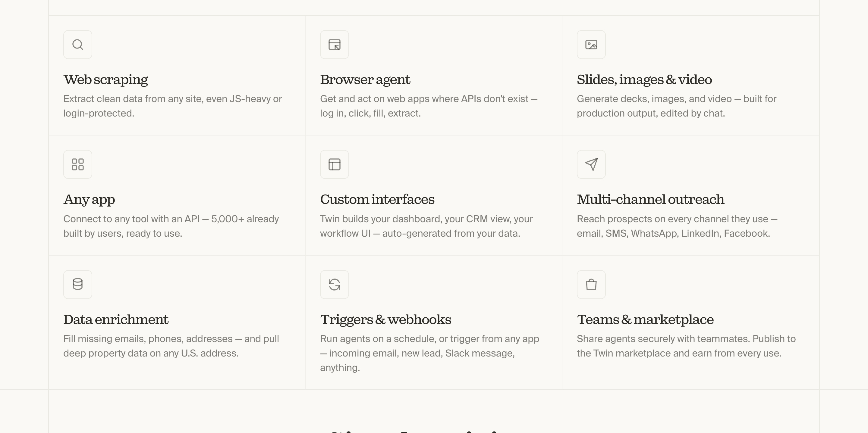868x433 pixels.
Task: Click the database Data enrichment icon
Action: (77, 284)
